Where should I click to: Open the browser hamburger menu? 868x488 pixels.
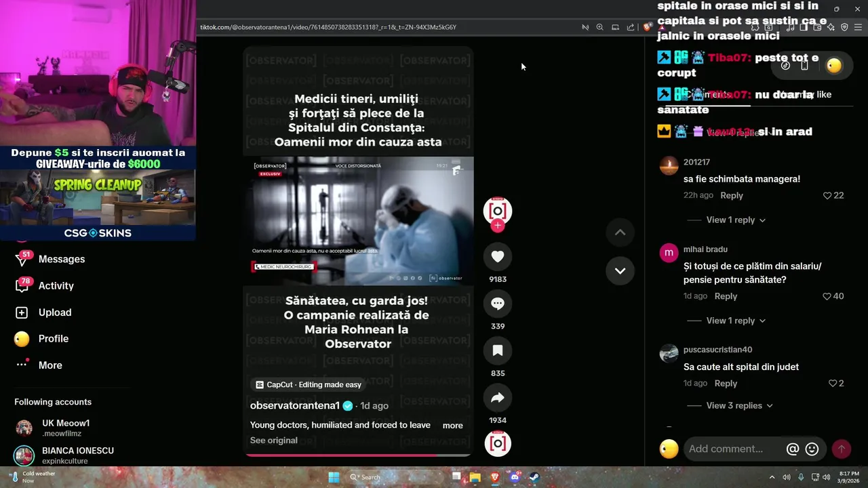858,27
